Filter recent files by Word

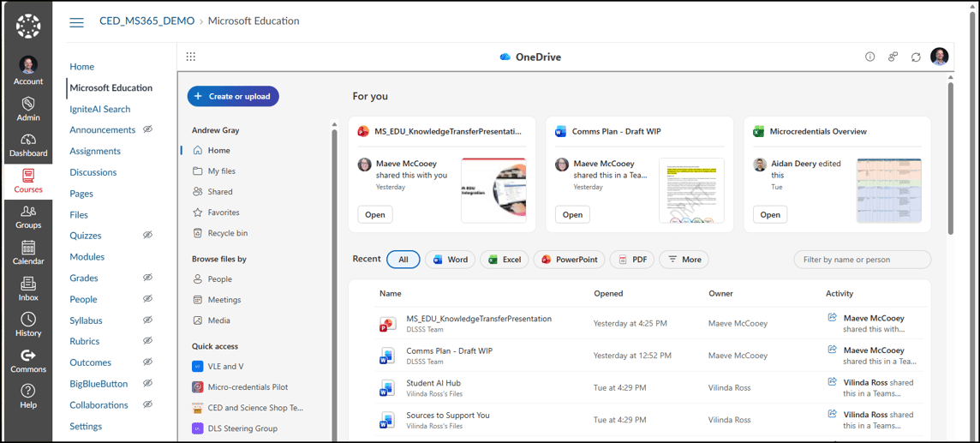click(x=450, y=260)
